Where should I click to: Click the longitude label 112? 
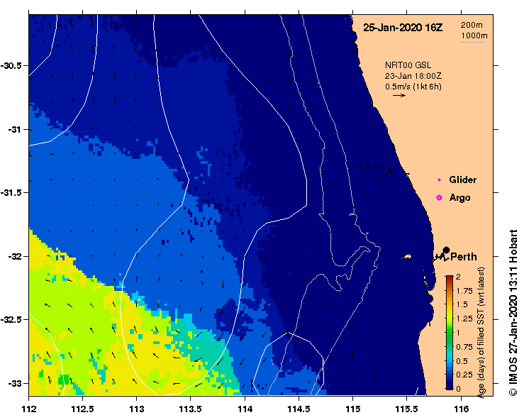coord(29,409)
